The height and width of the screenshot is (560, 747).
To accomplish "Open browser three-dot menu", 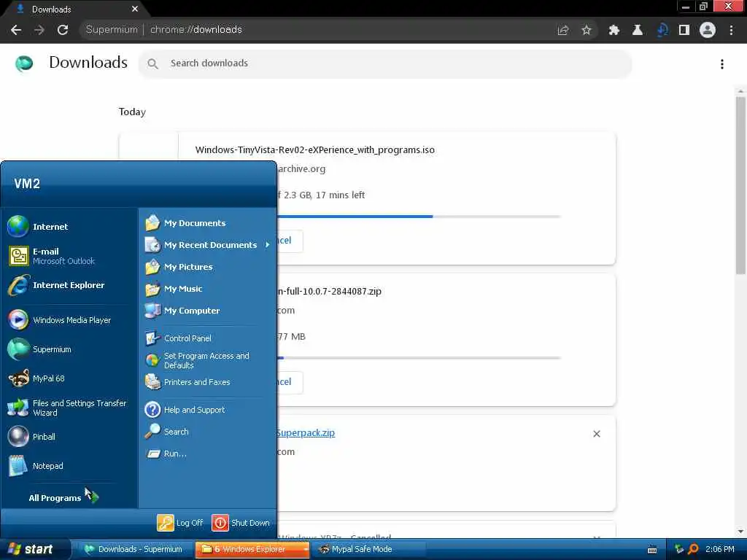I will tap(731, 30).
